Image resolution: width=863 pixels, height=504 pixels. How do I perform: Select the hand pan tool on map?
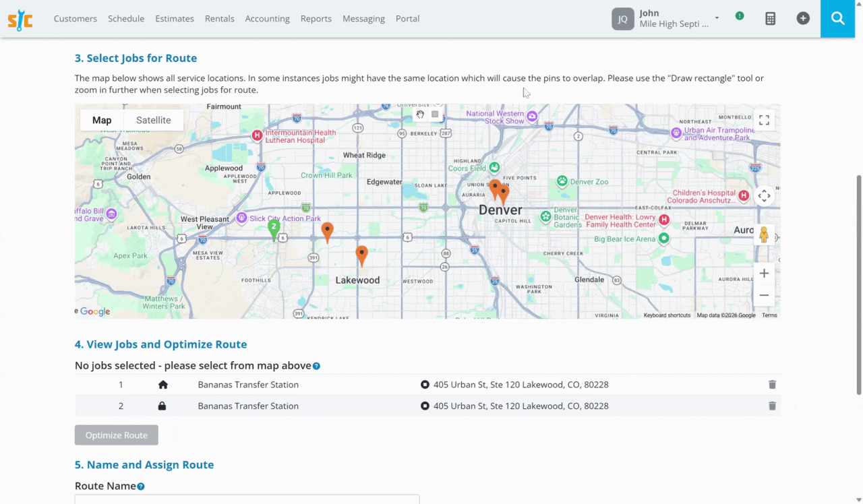[x=420, y=115]
